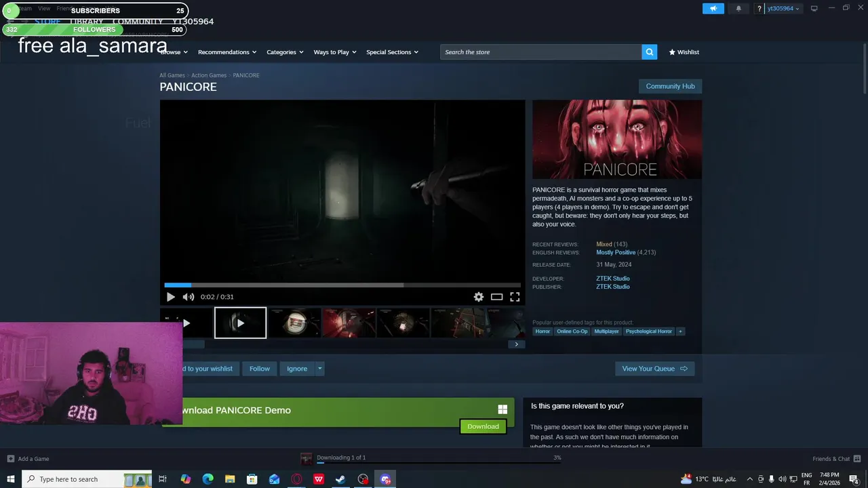The image size is (868, 488).
Task: Open Copilot icon on taskbar
Action: click(185, 479)
